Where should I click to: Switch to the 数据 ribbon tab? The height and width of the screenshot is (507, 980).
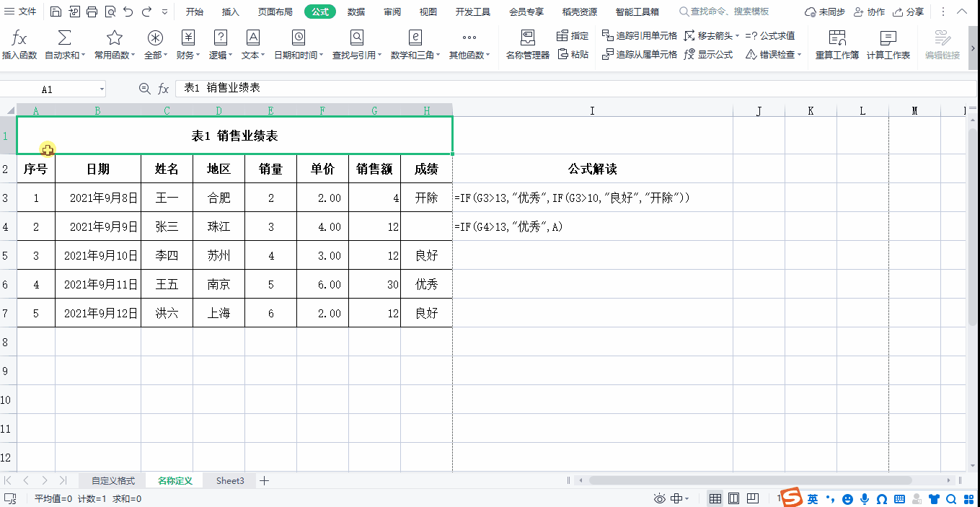coord(356,12)
